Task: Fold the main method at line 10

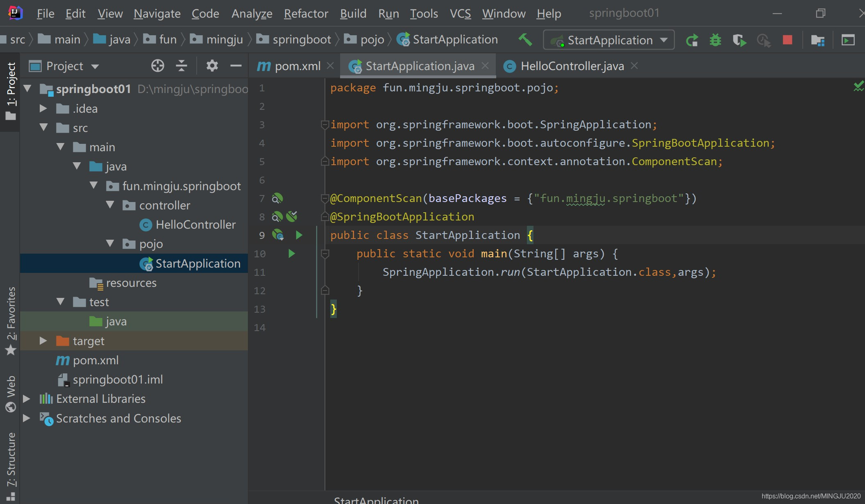Action: coord(325,254)
